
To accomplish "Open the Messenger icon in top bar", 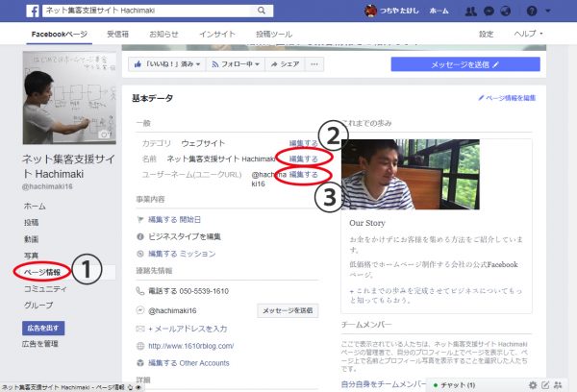I will pos(489,11).
